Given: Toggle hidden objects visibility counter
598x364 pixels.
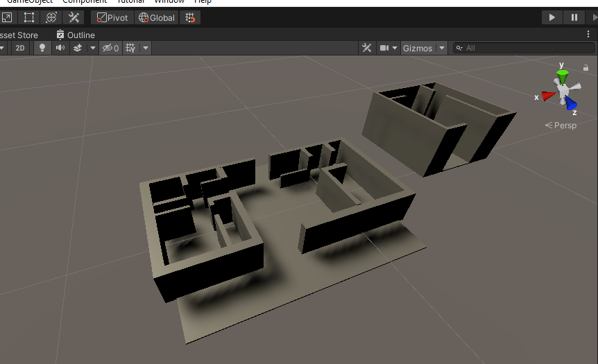Looking at the screenshot, I should click(x=110, y=48).
